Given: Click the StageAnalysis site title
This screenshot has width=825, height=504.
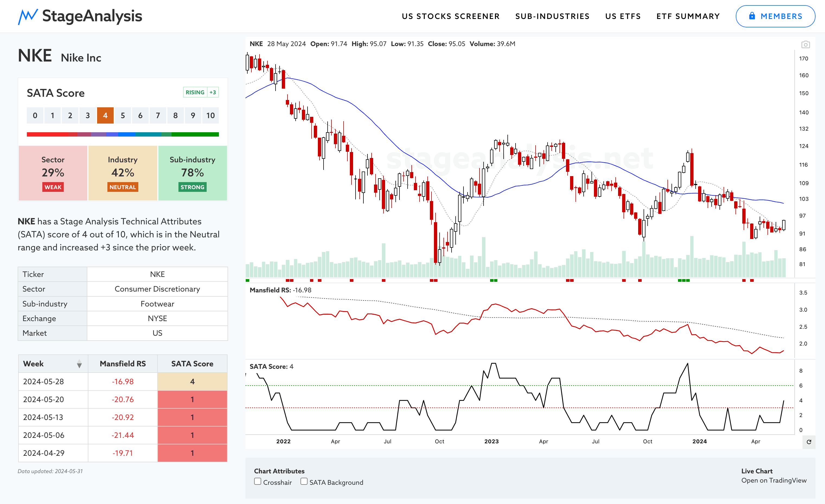Looking at the screenshot, I should click(92, 16).
